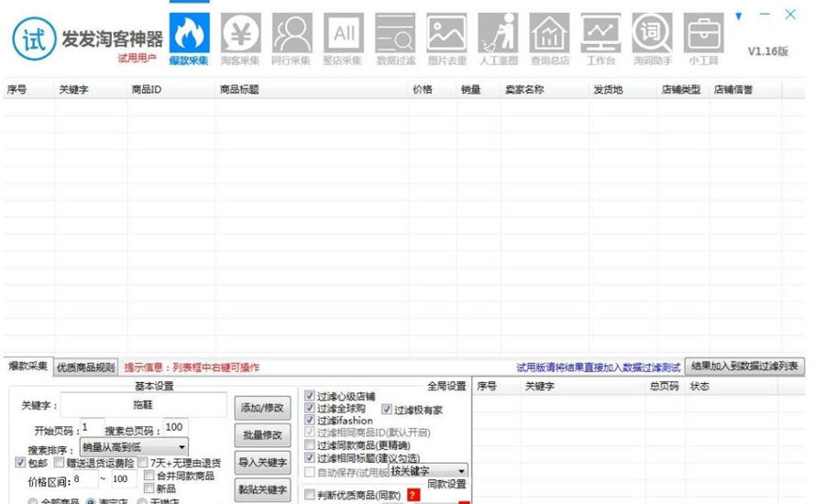
Task: Enable the 7天+无理由退货 checkbox
Action: pos(143,463)
